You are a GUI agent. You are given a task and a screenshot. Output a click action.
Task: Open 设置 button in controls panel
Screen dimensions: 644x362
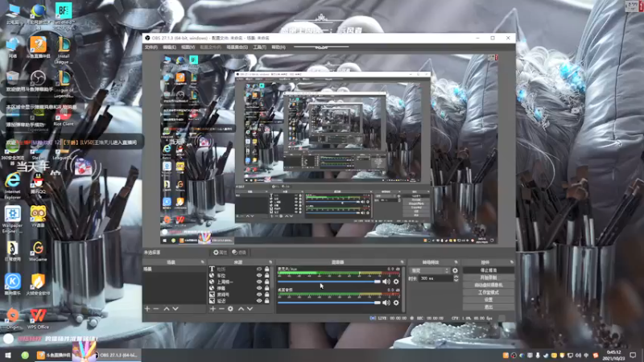pos(489,300)
